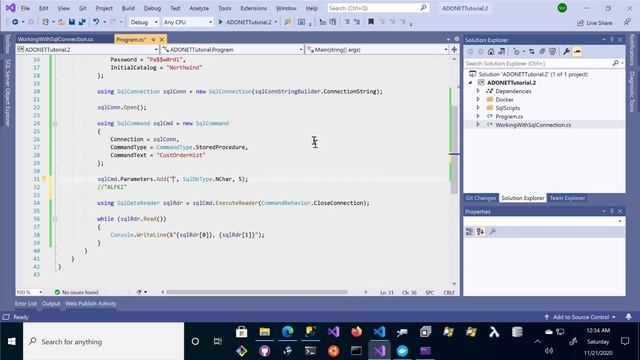The width and height of the screenshot is (640, 360).
Task: Click the split editor plus icon
Action: pyautogui.click(x=454, y=49)
